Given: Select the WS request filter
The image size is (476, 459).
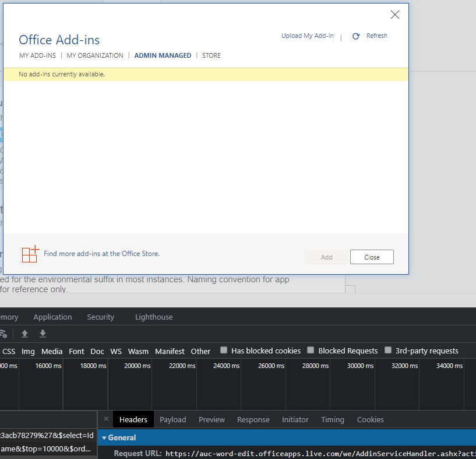Looking at the screenshot, I should (x=116, y=351).
